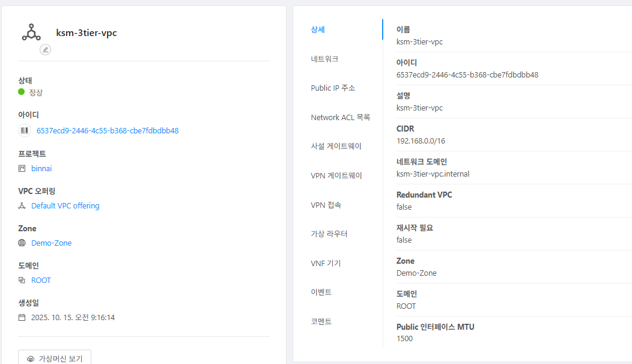
Task: Open the 이벤트 tab
Action: [321, 293]
